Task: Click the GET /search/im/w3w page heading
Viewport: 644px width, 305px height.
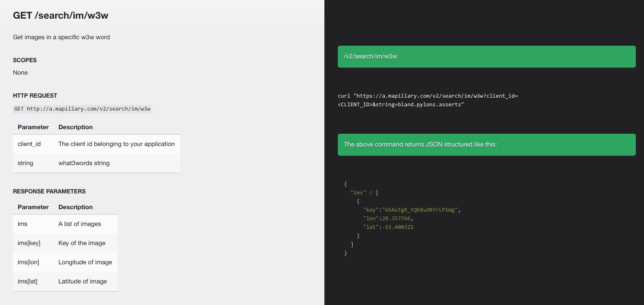Action: point(60,15)
